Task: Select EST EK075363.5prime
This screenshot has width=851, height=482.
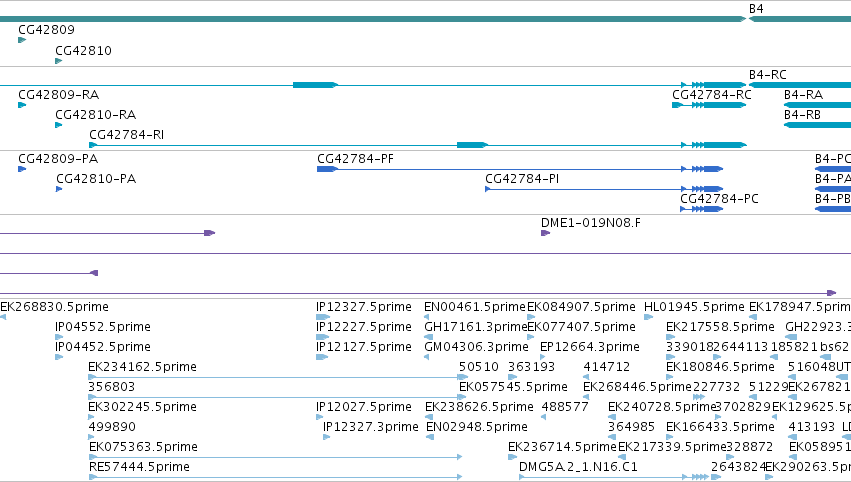Action: pyautogui.click(x=143, y=447)
